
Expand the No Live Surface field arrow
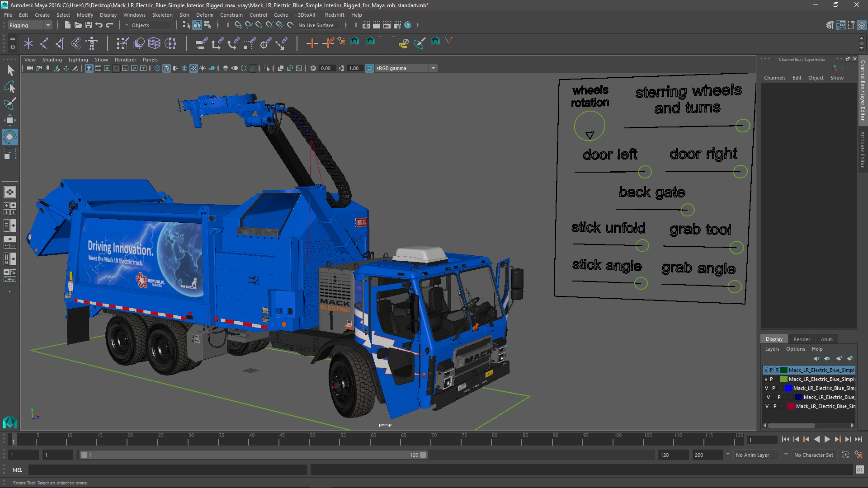click(x=345, y=25)
